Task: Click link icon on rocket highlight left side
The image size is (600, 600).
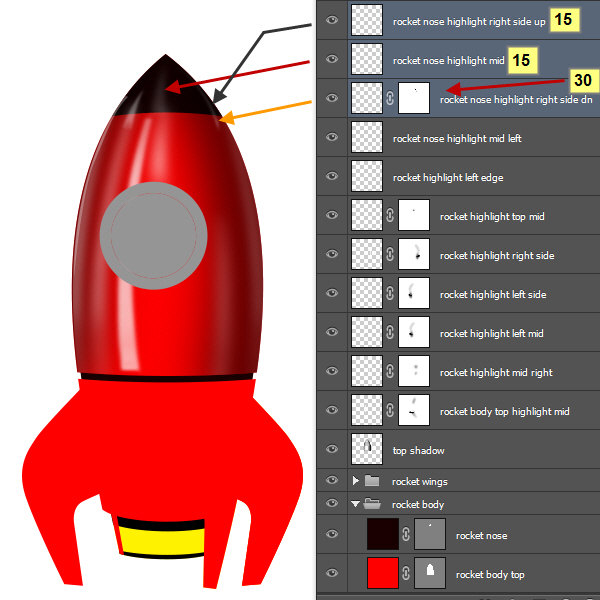Action: pyautogui.click(x=390, y=294)
